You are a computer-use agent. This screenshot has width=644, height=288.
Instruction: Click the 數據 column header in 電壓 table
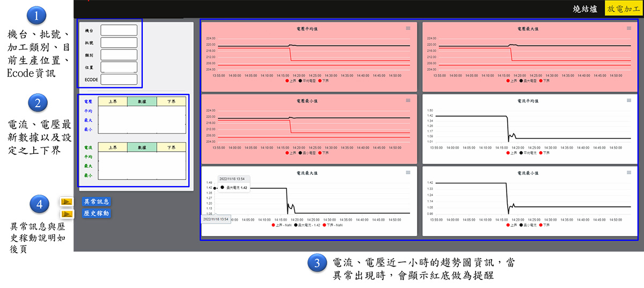click(142, 101)
